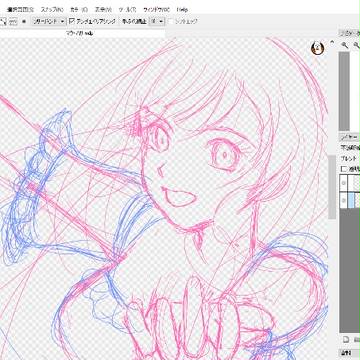Click the dotted rectangle icon in tool options

[x=13, y=22]
